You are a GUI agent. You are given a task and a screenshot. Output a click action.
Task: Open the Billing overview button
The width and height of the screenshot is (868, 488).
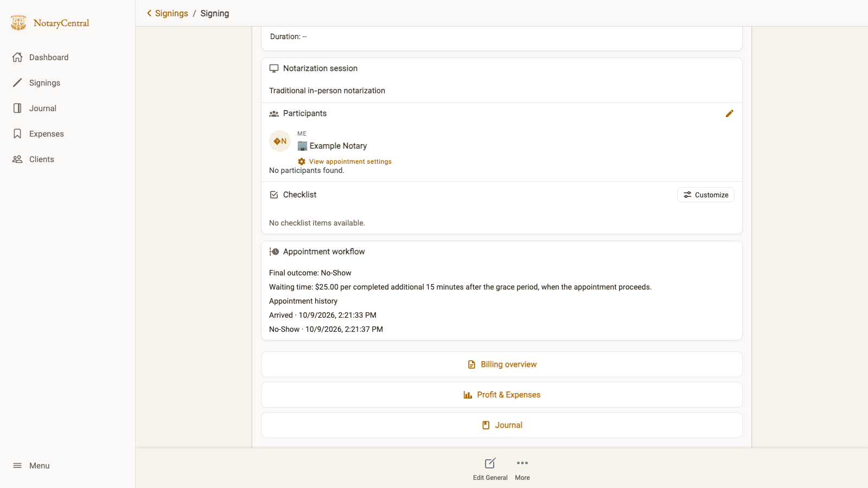point(502,364)
